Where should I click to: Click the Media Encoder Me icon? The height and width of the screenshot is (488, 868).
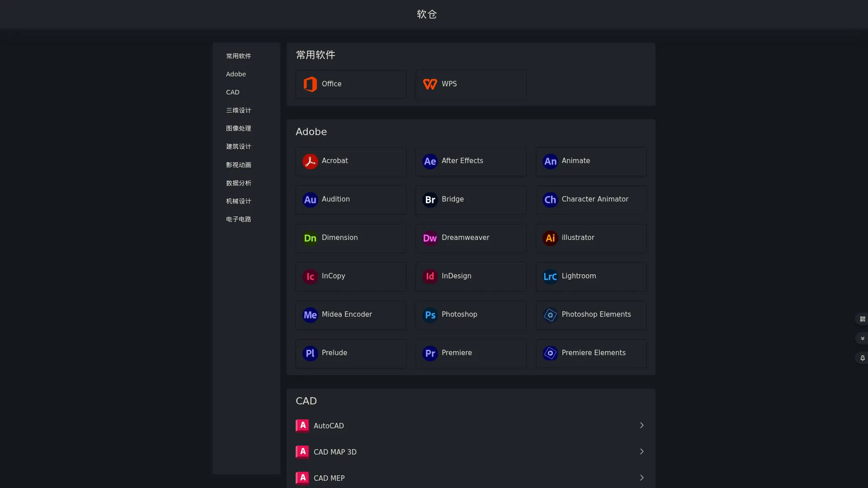(310, 315)
